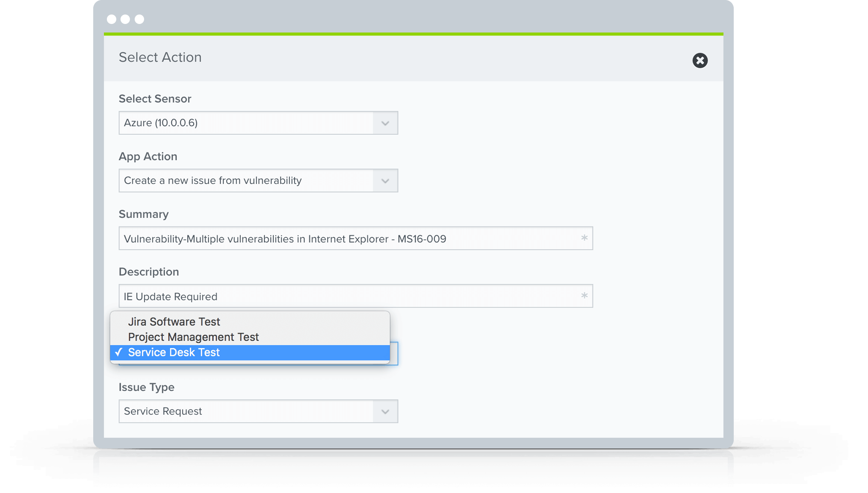The height and width of the screenshot is (493, 868).
Task: Click the Issue Type label
Action: click(147, 387)
